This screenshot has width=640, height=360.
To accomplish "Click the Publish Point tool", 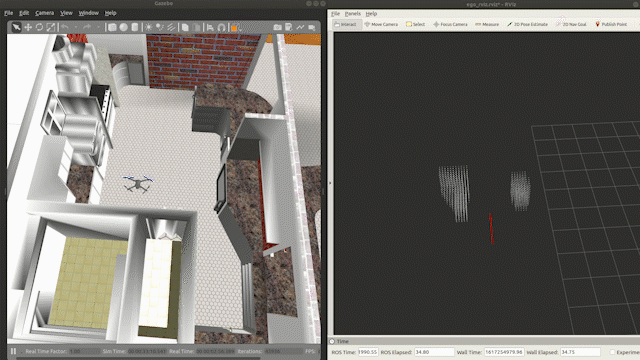I will (x=611, y=24).
